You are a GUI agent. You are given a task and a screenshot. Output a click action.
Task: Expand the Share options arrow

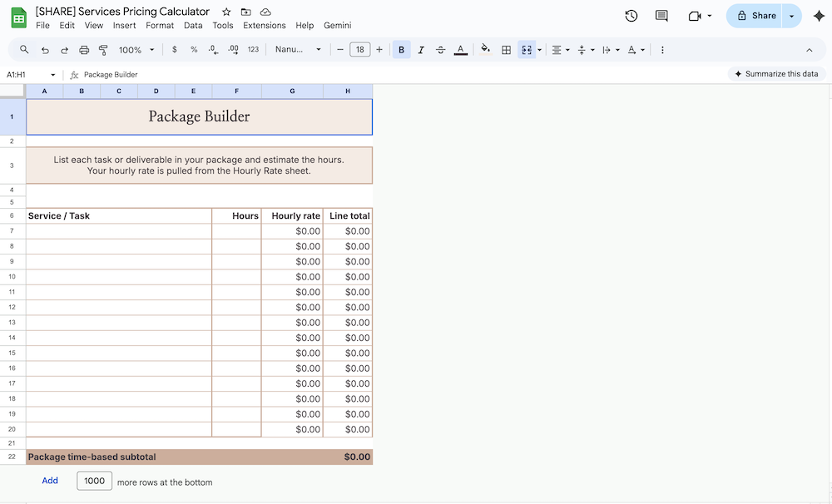click(x=792, y=16)
